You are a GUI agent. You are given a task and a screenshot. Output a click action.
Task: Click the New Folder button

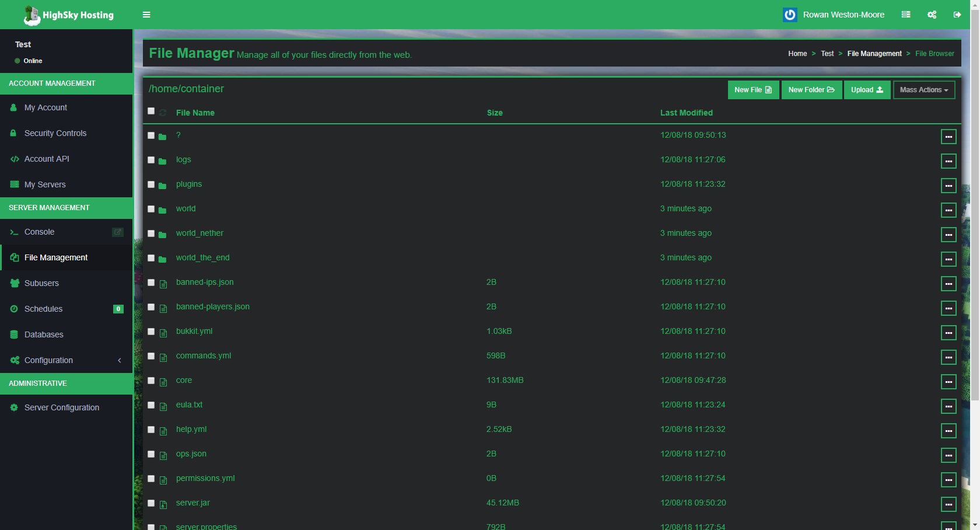click(x=811, y=90)
